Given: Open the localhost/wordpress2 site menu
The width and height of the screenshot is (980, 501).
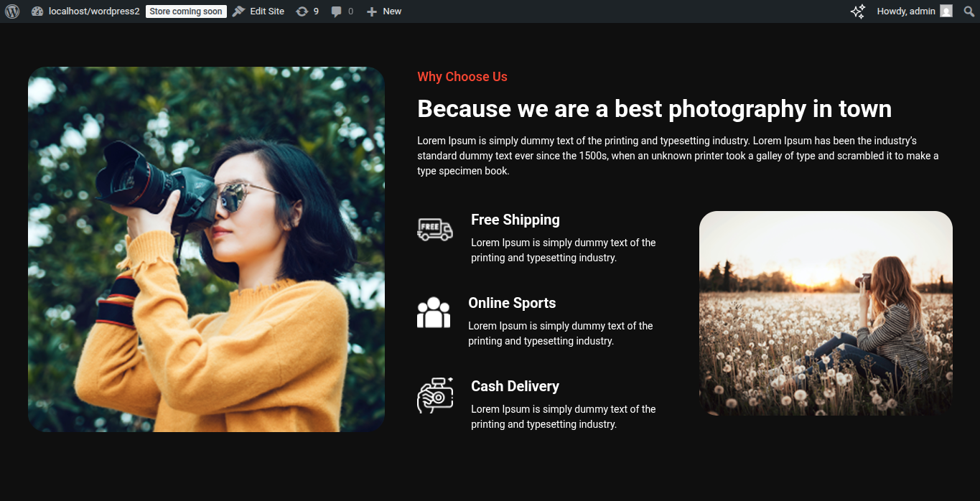Looking at the screenshot, I should click(x=85, y=11).
